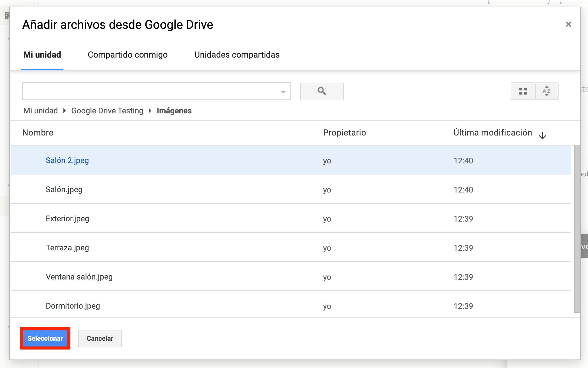Image resolution: width=588 pixels, height=368 pixels.
Task: Close the Google Drive dialog
Action: tap(568, 24)
